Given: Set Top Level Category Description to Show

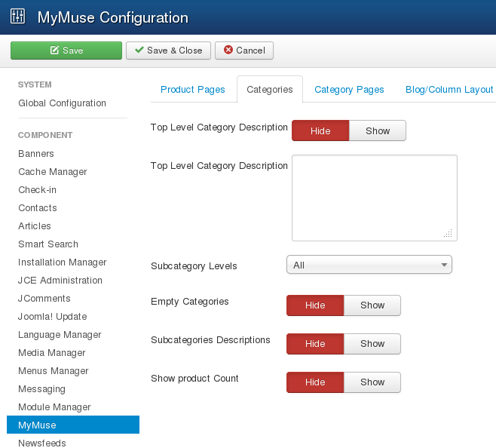Looking at the screenshot, I should click(x=378, y=130).
